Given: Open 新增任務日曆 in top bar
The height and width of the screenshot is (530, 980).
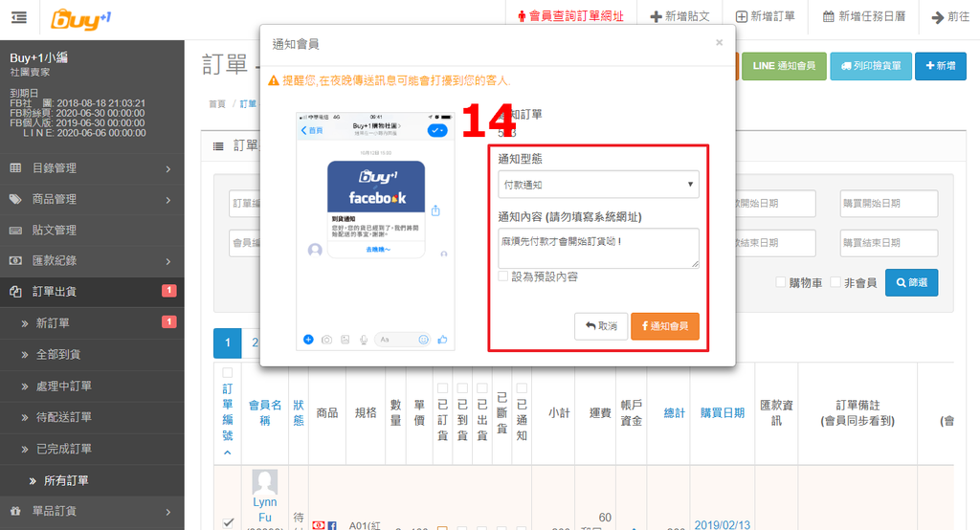Looking at the screenshot, I should pyautogui.click(x=864, y=17).
